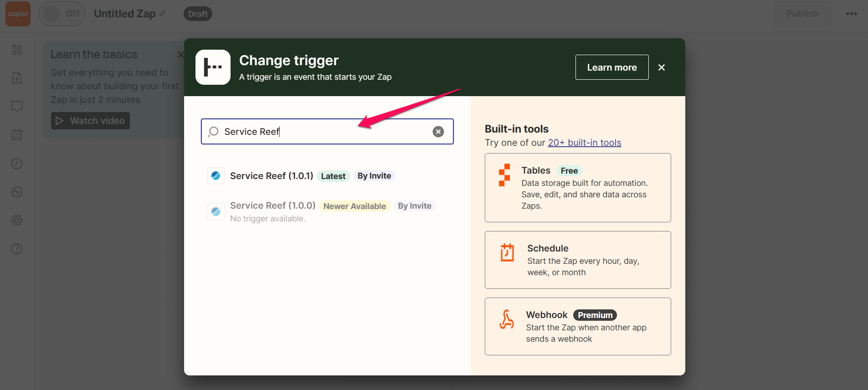Screen dimensions: 868x390
Task: Select Service Reef (1.0.1) result
Action: click(327, 176)
